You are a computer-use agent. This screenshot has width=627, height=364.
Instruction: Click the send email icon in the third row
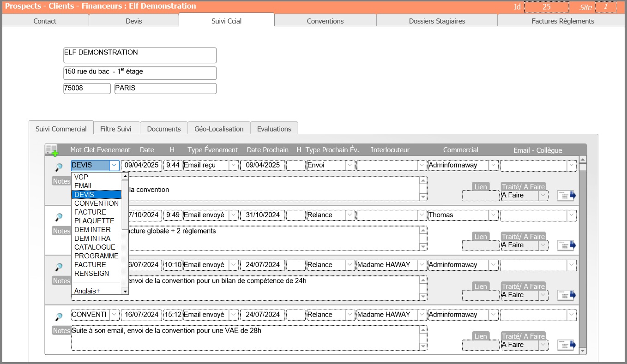point(567,295)
